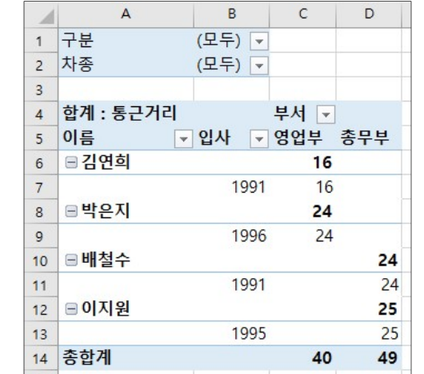Select row 9 header
The width and height of the screenshot is (424, 374).
[41, 236]
